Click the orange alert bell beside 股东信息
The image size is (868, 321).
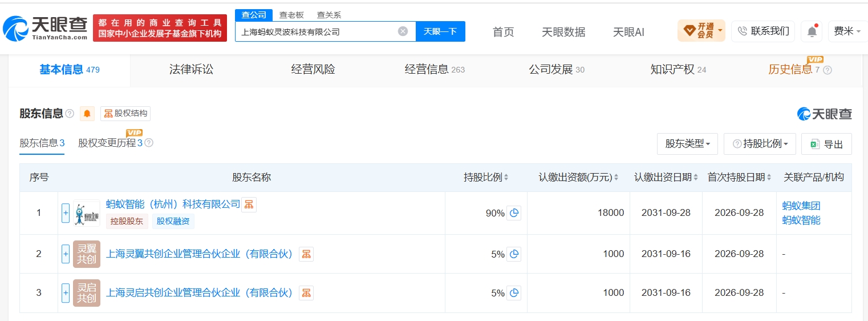pyautogui.click(x=87, y=113)
